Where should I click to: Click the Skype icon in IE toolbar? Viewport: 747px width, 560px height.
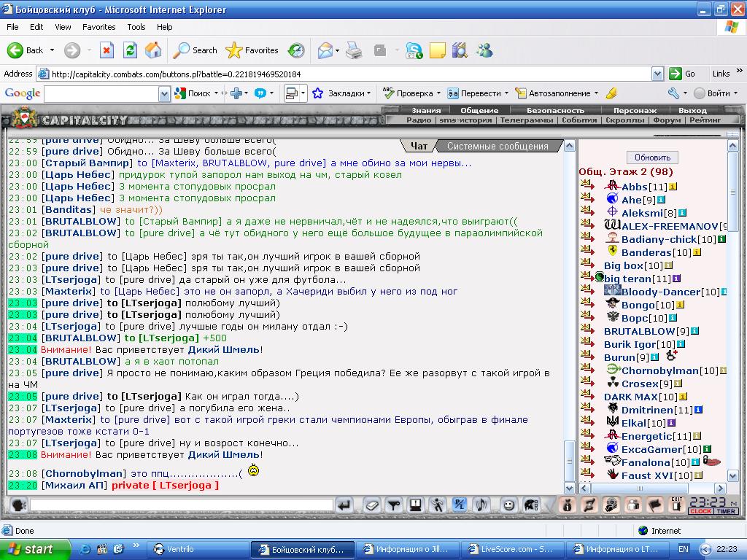point(414,50)
